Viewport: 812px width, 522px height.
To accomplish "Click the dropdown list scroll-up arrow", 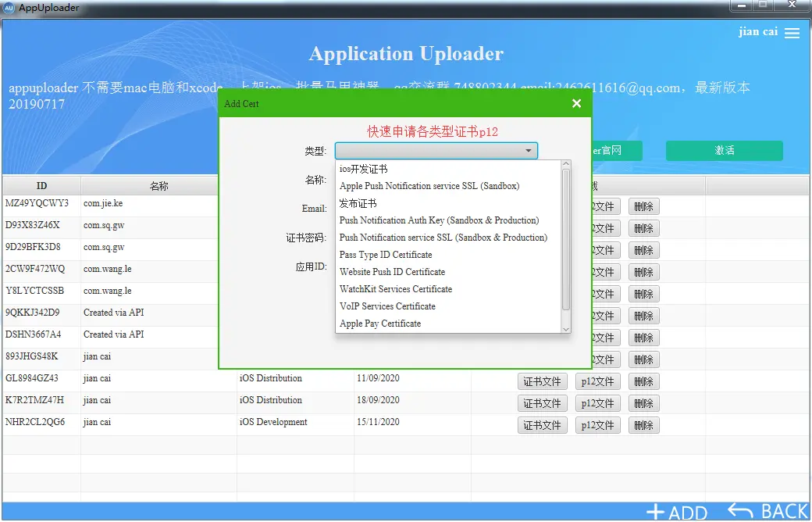I will pos(566,164).
